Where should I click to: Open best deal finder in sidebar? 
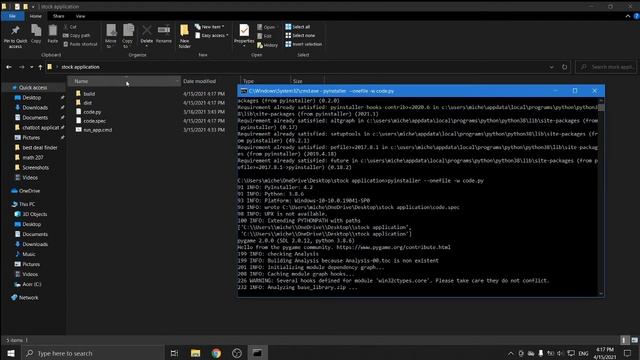(x=40, y=147)
